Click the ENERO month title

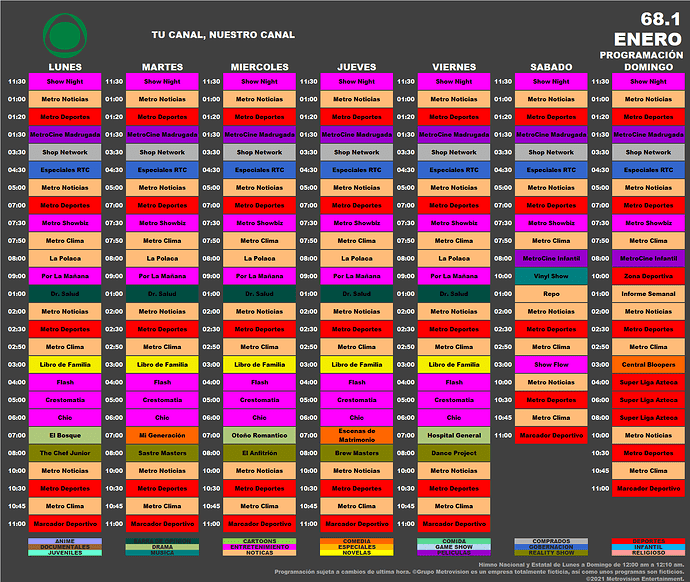(648, 40)
